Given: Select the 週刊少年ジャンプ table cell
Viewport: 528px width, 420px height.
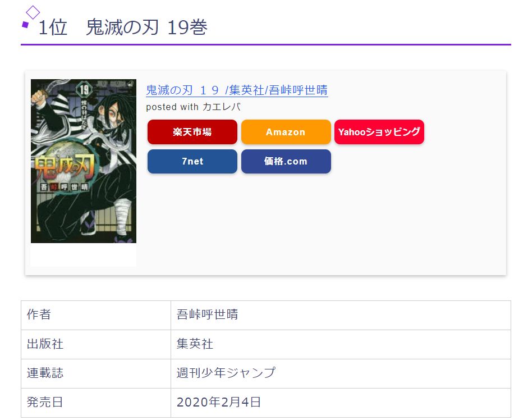Looking at the screenshot, I should pos(226,373).
